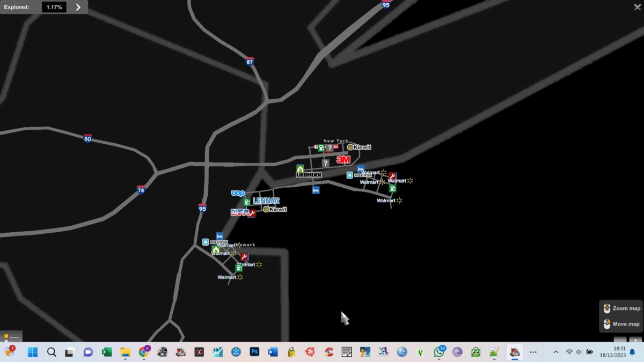
Task: Click the 3M company logo in New York
Action: tap(343, 160)
